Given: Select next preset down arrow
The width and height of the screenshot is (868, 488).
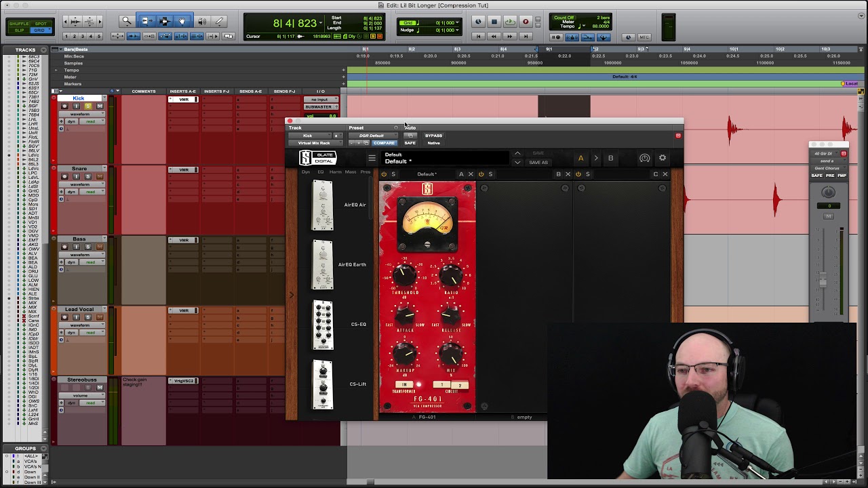Looking at the screenshot, I should click(517, 163).
